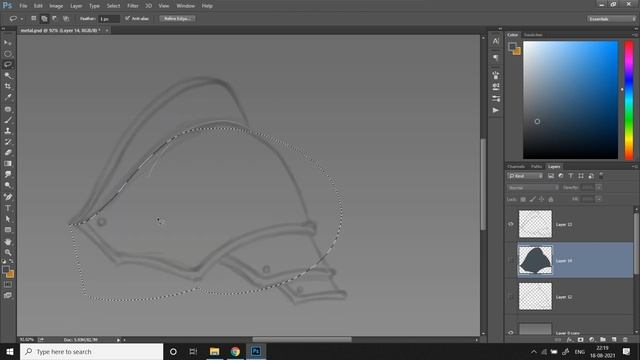The width and height of the screenshot is (640, 360).
Task: Filter layers by type (T) icon
Action: pos(571,176)
